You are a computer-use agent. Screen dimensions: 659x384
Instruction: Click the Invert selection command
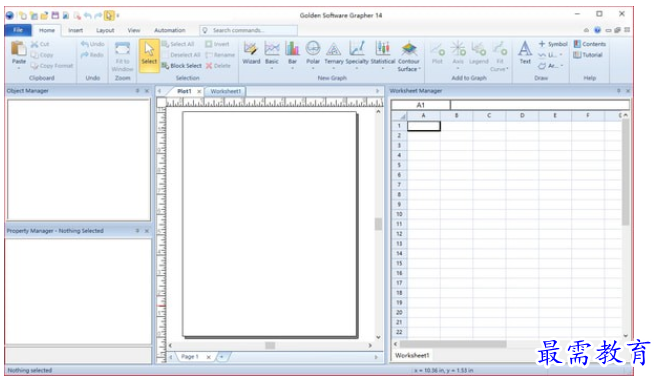tap(217, 44)
